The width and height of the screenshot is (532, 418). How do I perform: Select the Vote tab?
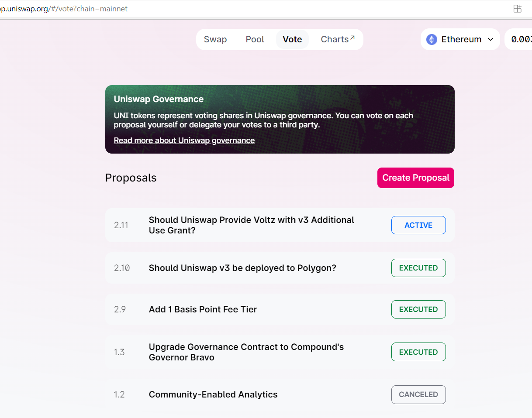tap(292, 39)
